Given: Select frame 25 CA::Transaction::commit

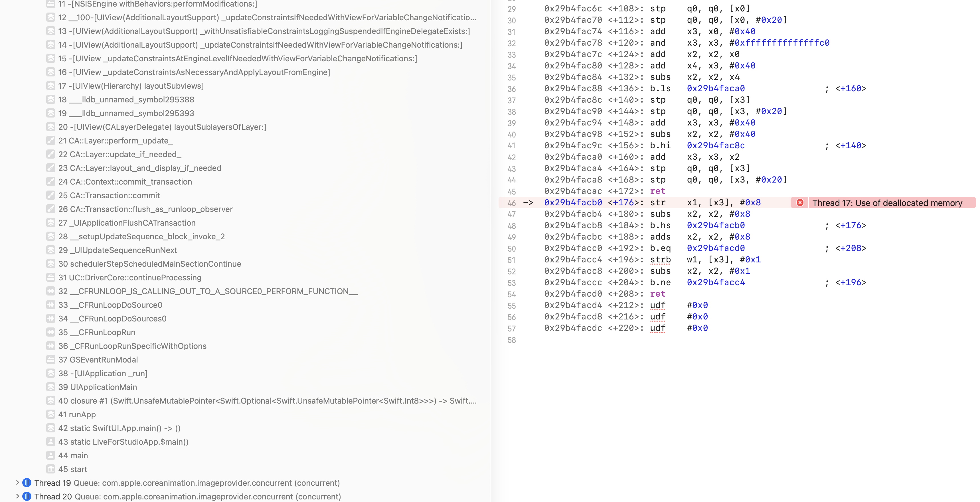Looking at the screenshot, I should coord(109,195).
